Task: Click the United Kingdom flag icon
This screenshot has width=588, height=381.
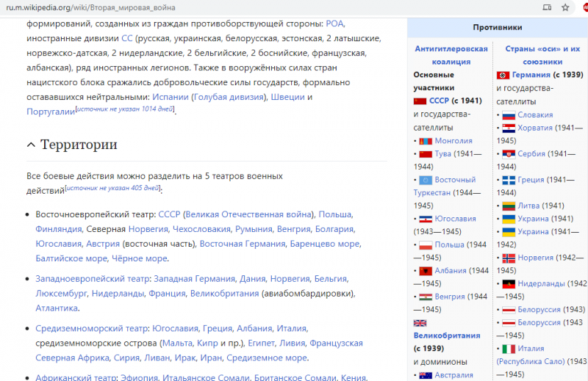Action: 420,323
